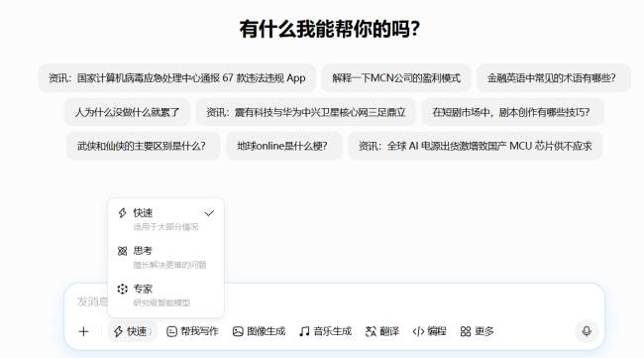Click the 快速 mode checkmark
Viewport: 644px width, 358px height.
[x=209, y=213]
